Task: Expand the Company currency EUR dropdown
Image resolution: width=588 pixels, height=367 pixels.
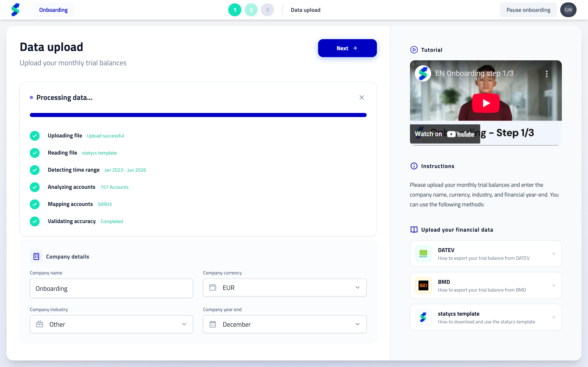Action: tap(285, 288)
